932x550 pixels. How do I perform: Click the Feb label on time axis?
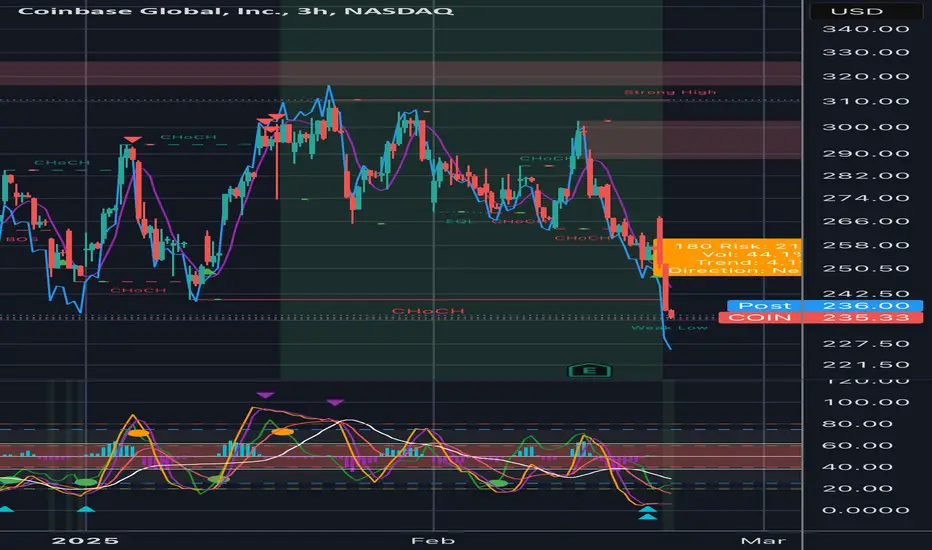tap(433, 540)
